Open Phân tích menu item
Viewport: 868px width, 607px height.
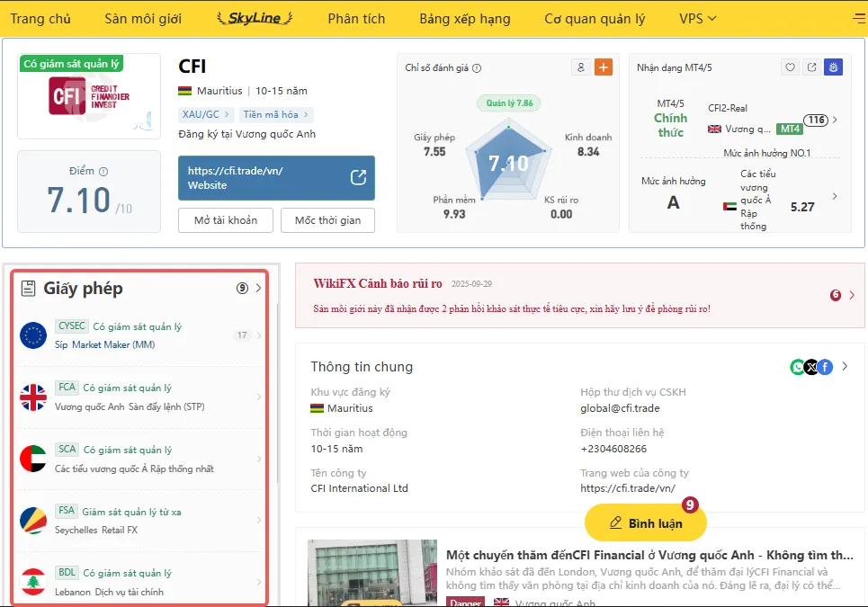point(356,18)
